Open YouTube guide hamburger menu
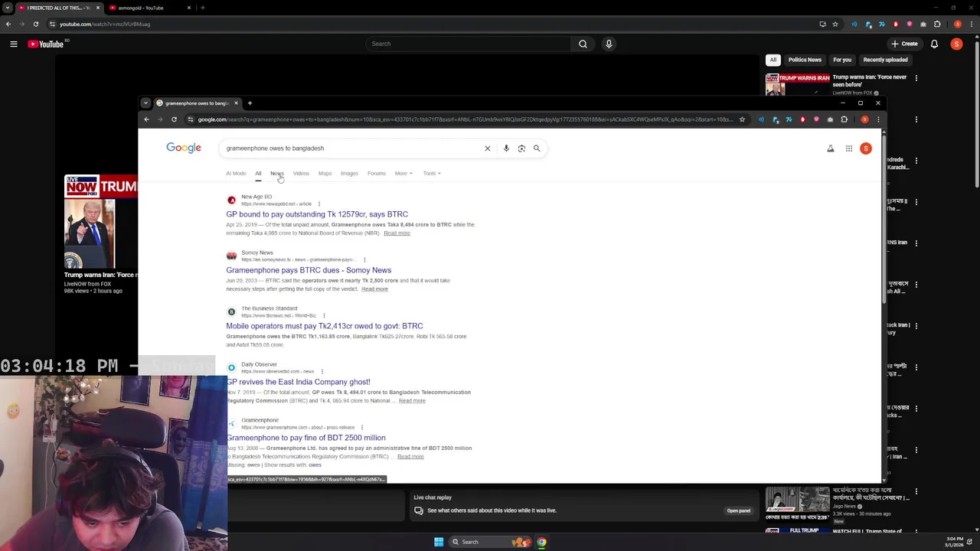The height and width of the screenshot is (551, 980). coord(14,44)
